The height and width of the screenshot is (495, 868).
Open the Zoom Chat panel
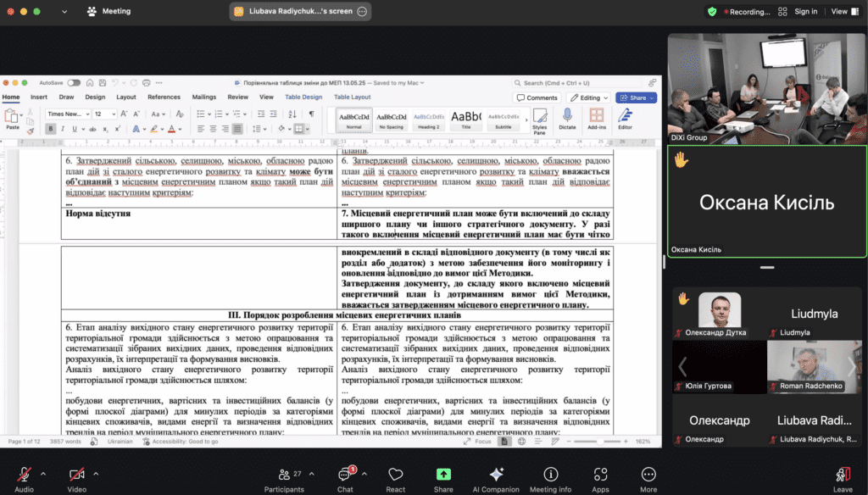pos(344,475)
